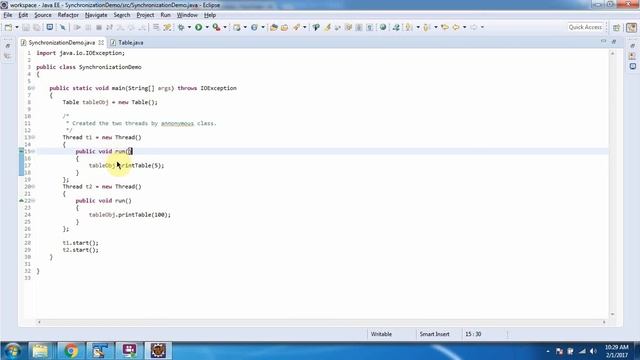Collapse the main method fold at line 6
Viewport: 640px width, 360px height.
click(x=33, y=88)
